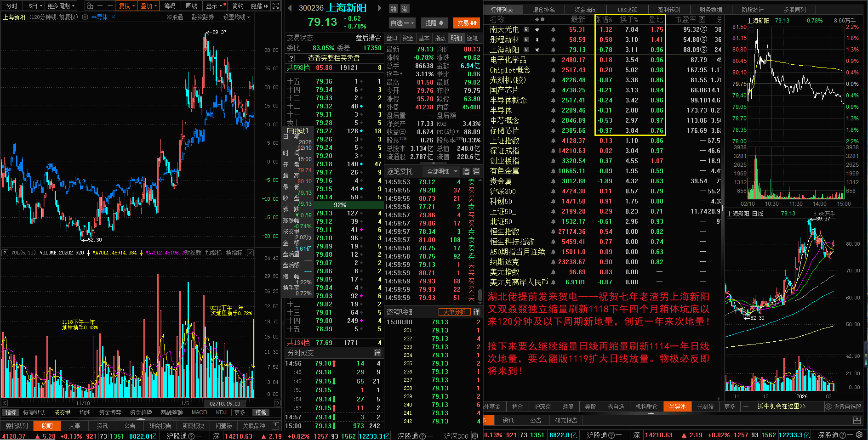The image size is (868, 440).
Task: Open the 显示 display dropdown
Action: click(216, 6)
